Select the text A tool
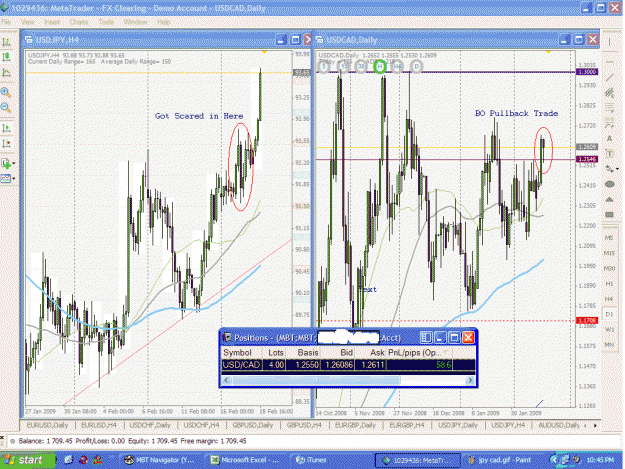The width and height of the screenshot is (625, 469). tap(609, 138)
